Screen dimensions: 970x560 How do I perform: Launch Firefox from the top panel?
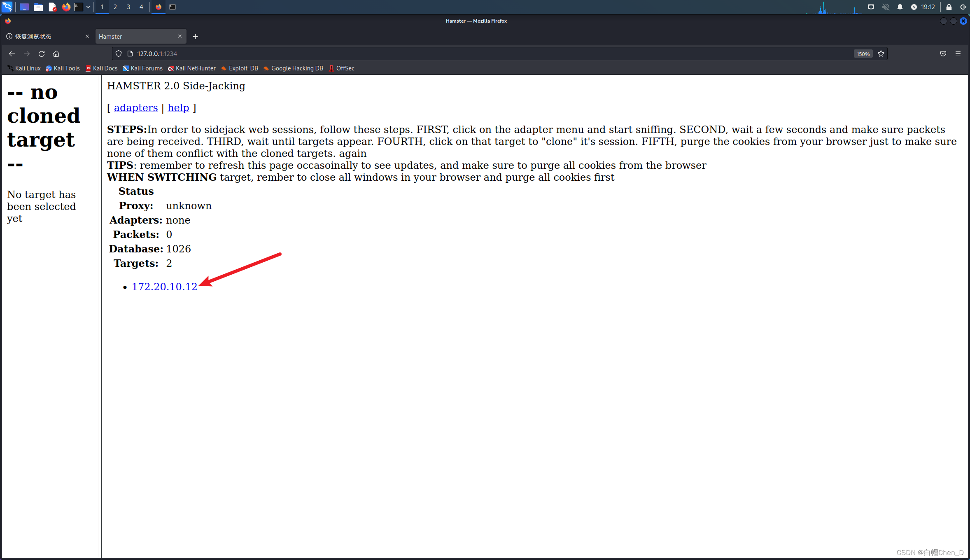coord(66,7)
